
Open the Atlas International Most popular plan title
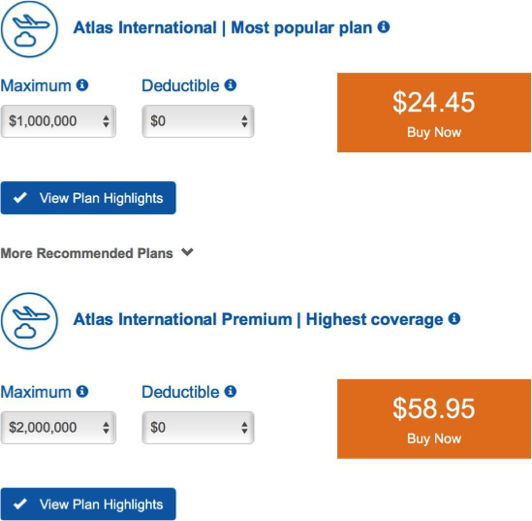tap(223, 27)
